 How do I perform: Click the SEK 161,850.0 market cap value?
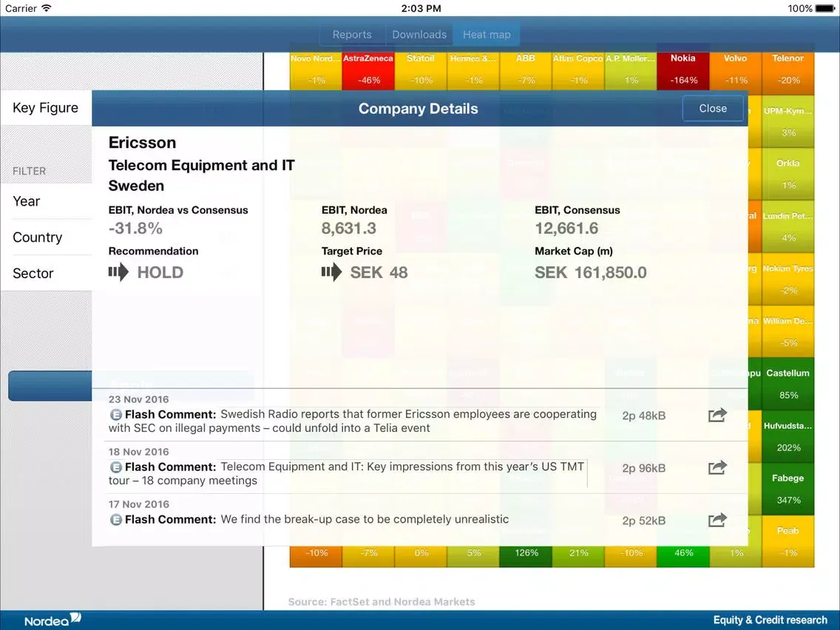590,272
